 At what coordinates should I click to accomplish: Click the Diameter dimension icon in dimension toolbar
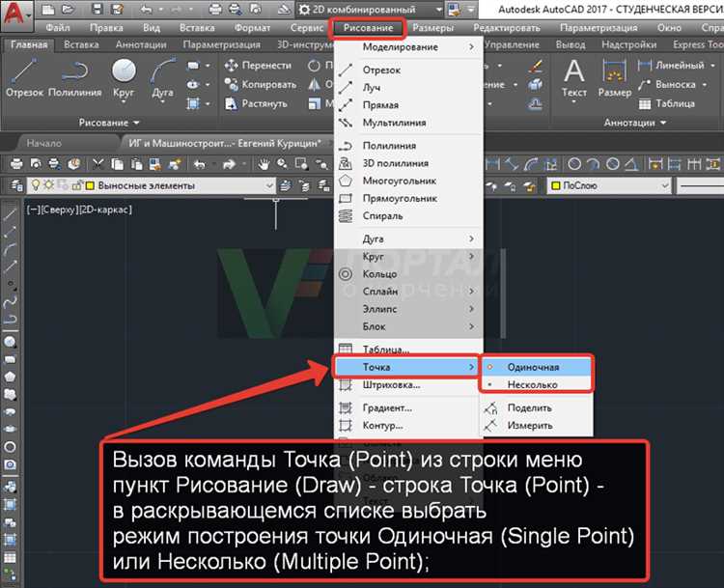pyautogui.click(x=613, y=164)
